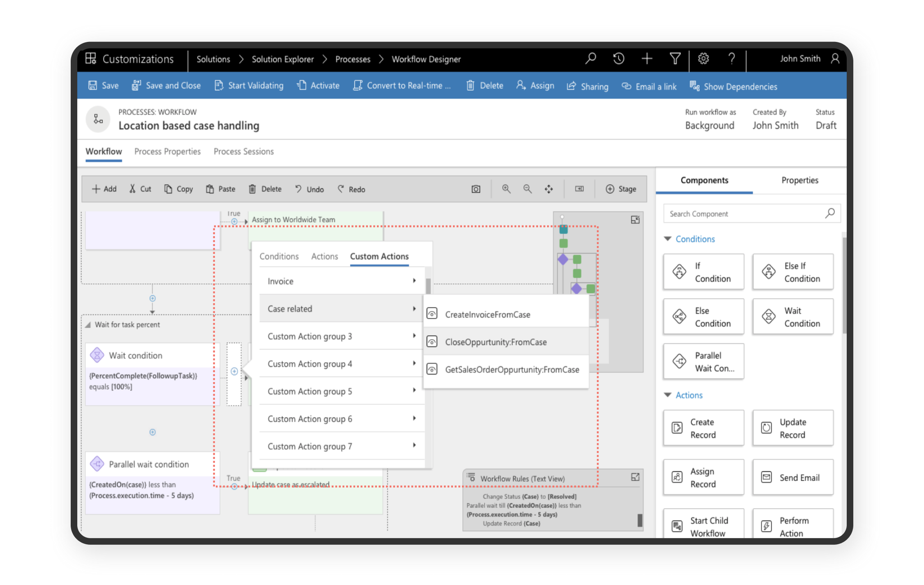
Task: Click the pan/move canvas icon
Action: [549, 189]
